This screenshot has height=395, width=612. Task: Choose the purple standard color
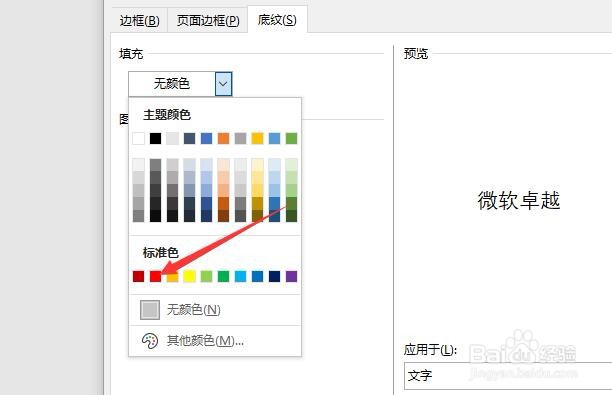pyautogui.click(x=291, y=276)
